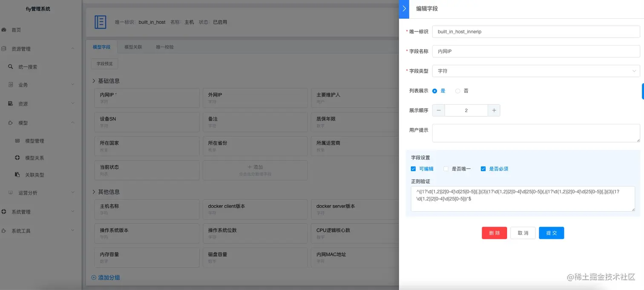Open the 内网MAC地址 field card
644x290 pixels.
tap(355, 257)
